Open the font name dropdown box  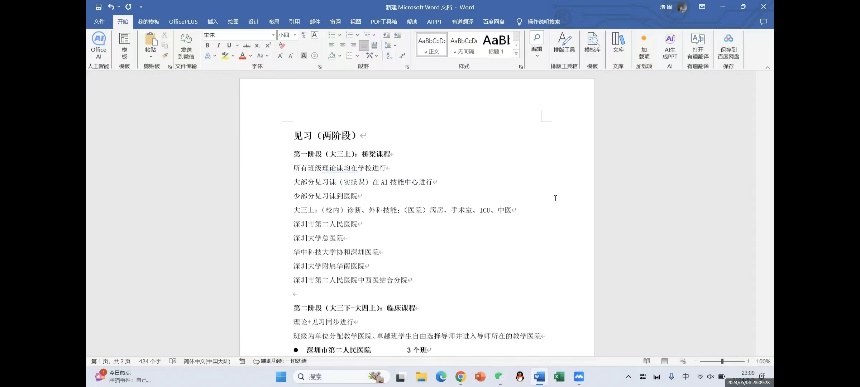[x=239, y=35]
